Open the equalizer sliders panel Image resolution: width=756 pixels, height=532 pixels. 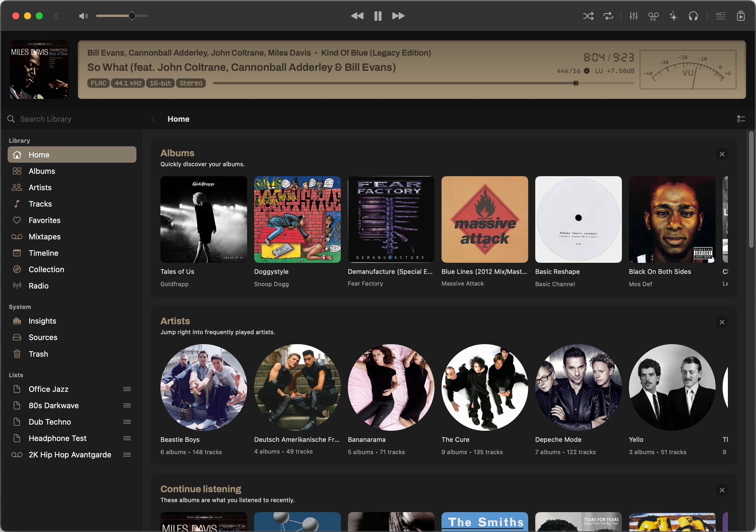(634, 16)
